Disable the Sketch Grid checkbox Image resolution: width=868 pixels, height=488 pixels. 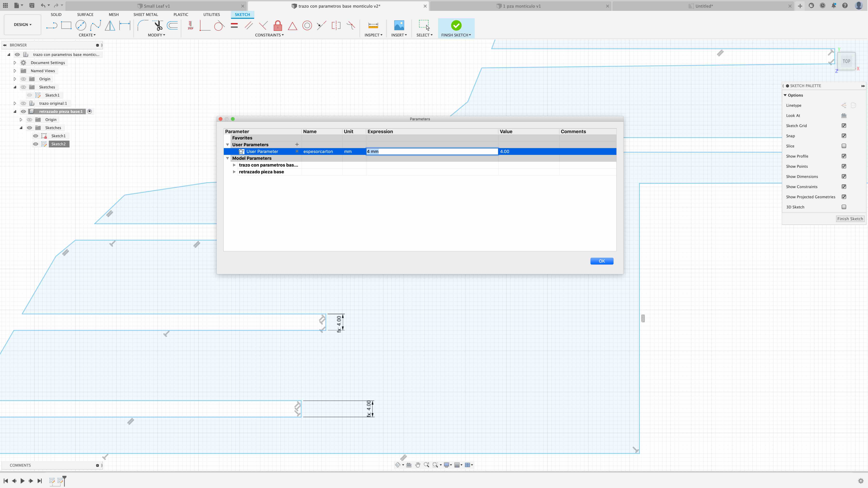844,126
